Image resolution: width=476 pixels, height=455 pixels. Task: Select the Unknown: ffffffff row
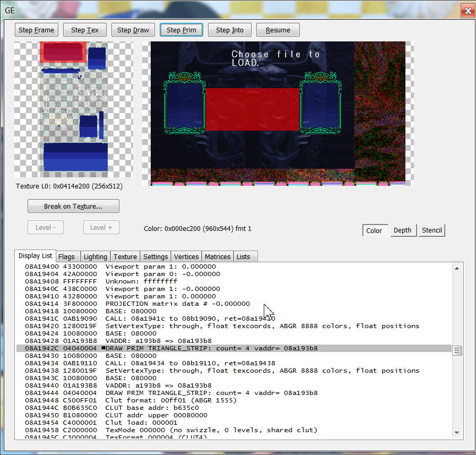click(x=233, y=281)
